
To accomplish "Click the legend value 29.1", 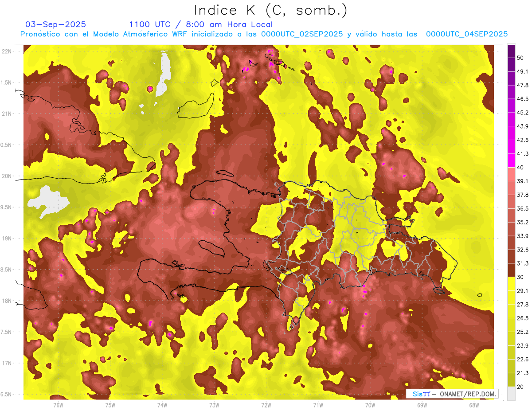I will [x=523, y=291].
